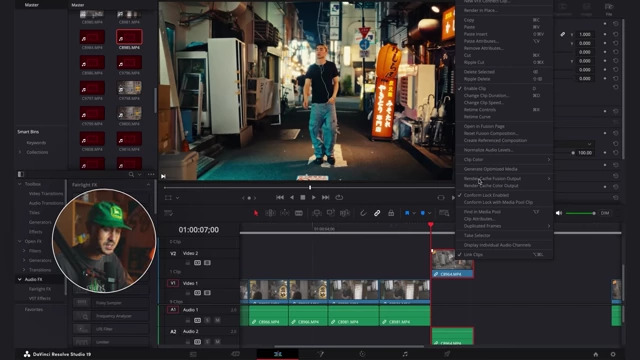The image size is (640, 360).
Task: Open Effects panel search icon
Action: [131, 174]
